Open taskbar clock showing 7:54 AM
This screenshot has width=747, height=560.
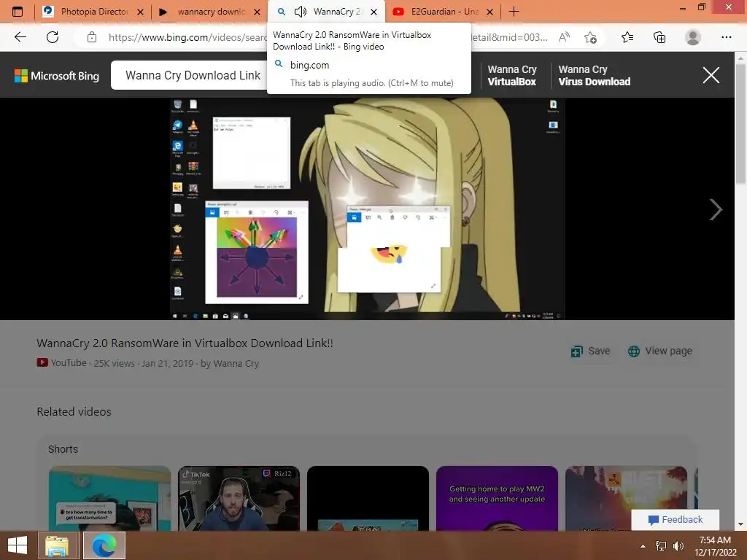point(715,545)
